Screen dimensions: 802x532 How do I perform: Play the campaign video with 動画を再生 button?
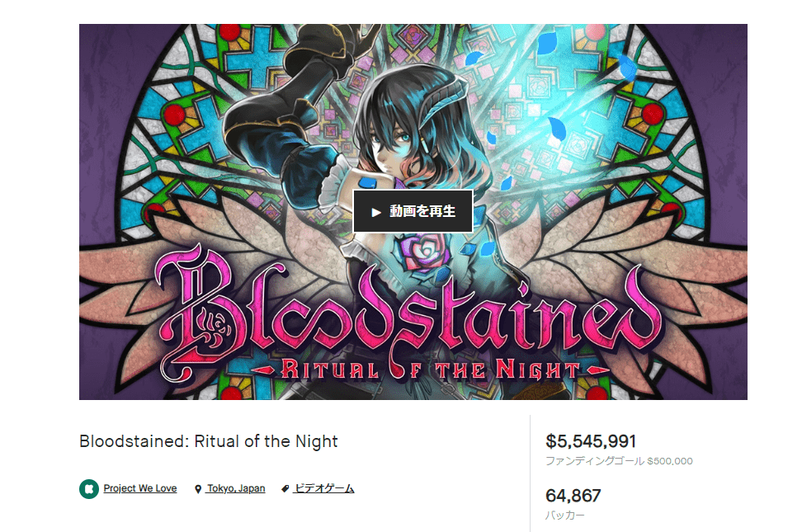(413, 211)
